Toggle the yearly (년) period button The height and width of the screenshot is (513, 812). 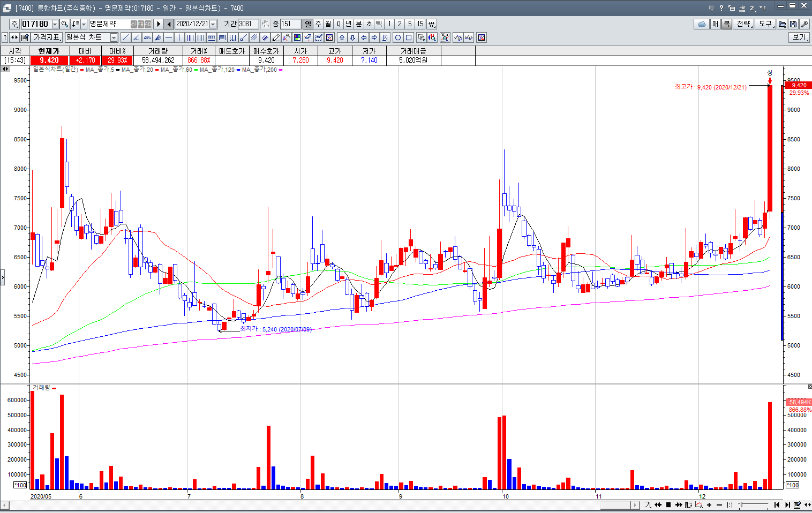(349, 24)
